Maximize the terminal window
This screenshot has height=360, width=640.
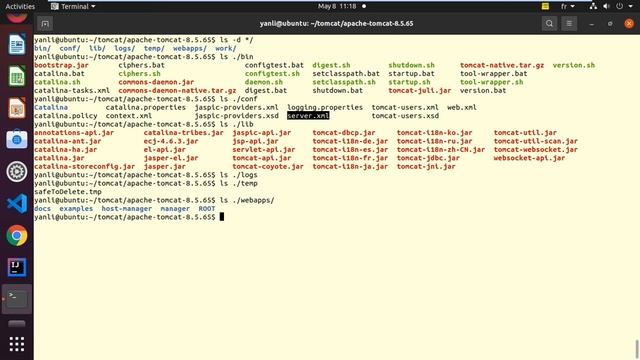[x=610, y=24]
